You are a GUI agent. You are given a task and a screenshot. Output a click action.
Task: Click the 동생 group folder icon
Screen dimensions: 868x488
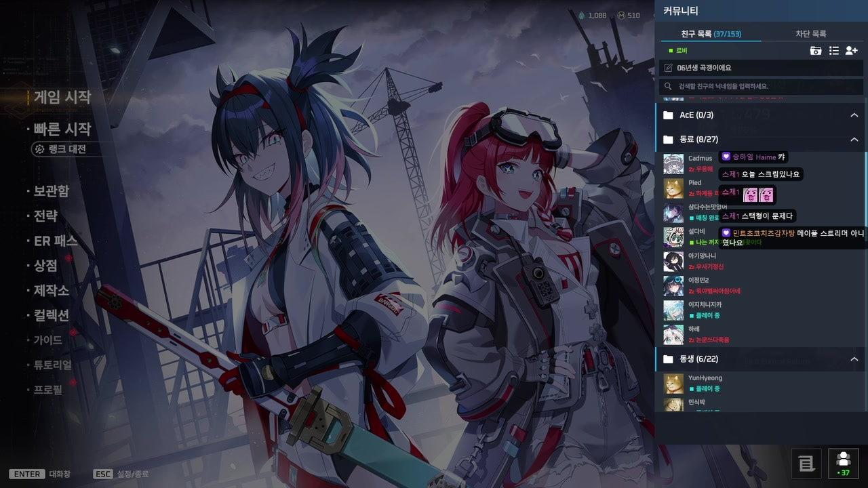(668, 359)
